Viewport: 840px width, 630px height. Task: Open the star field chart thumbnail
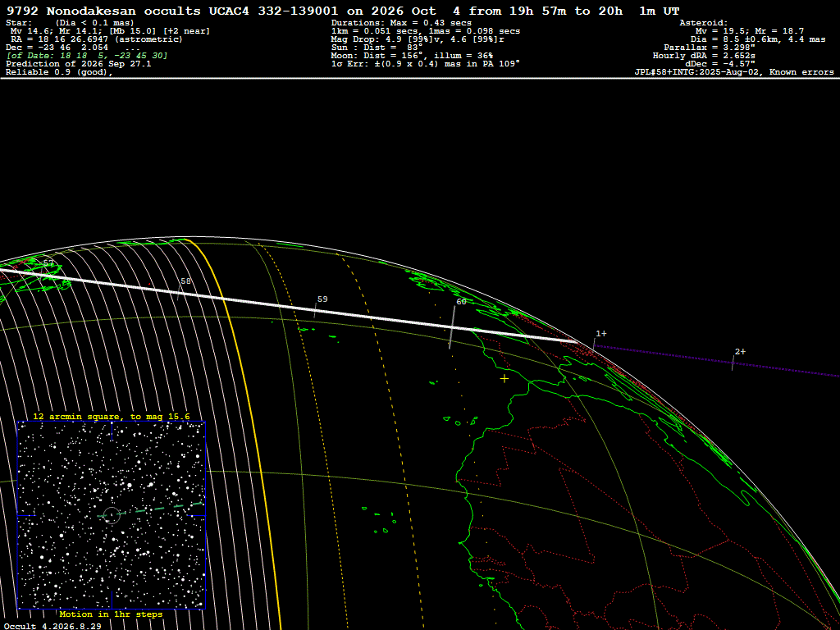coord(112,515)
